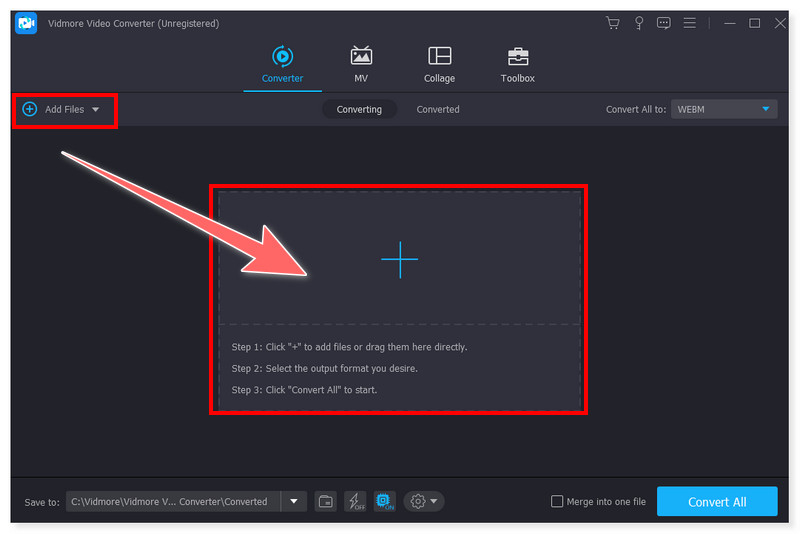Enable Merge into one file checkbox
The height and width of the screenshot is (534, 800).
coord(557,502)
